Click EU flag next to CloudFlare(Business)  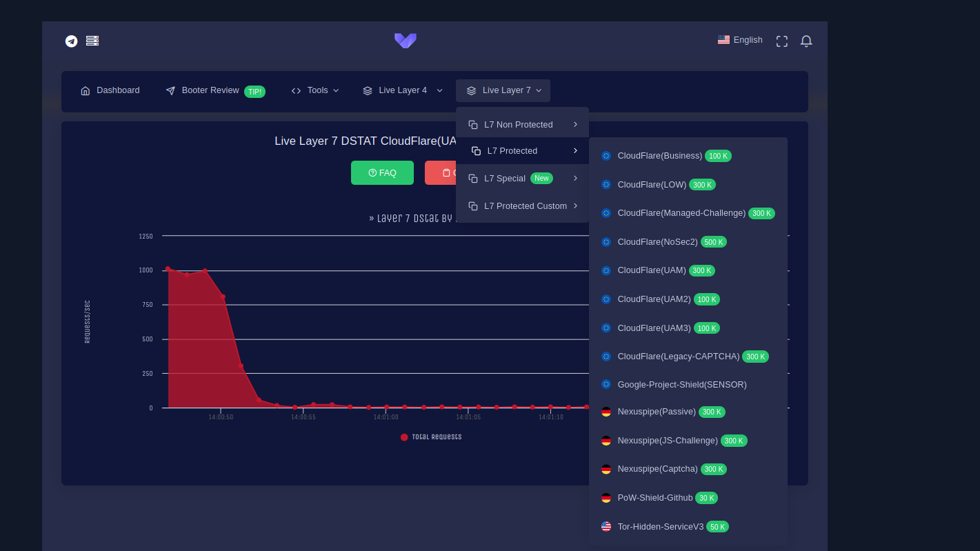pyautogui.click(x=606, y=156)
